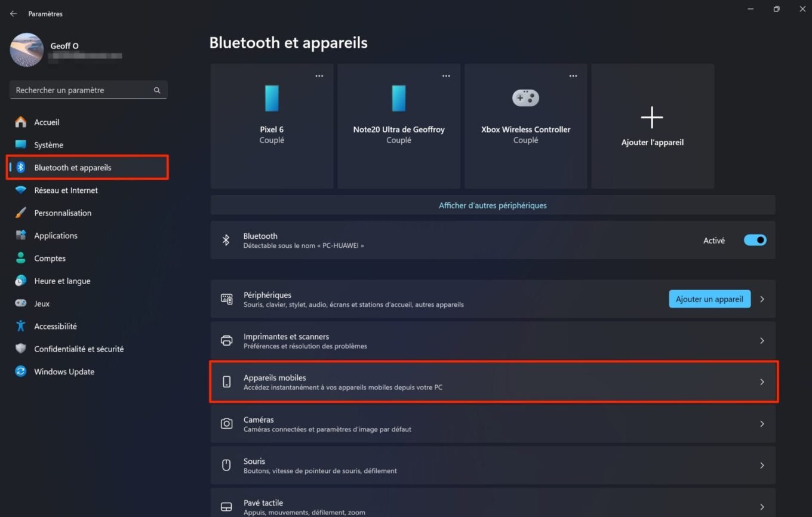Click the phone icon in Appareils mobiles row
Viewport: 812px width, 517px height.
coord(227,382)
